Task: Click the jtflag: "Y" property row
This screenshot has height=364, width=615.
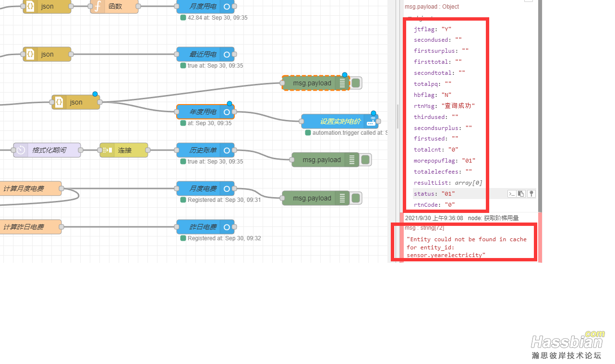Action: tap(433, 29)
